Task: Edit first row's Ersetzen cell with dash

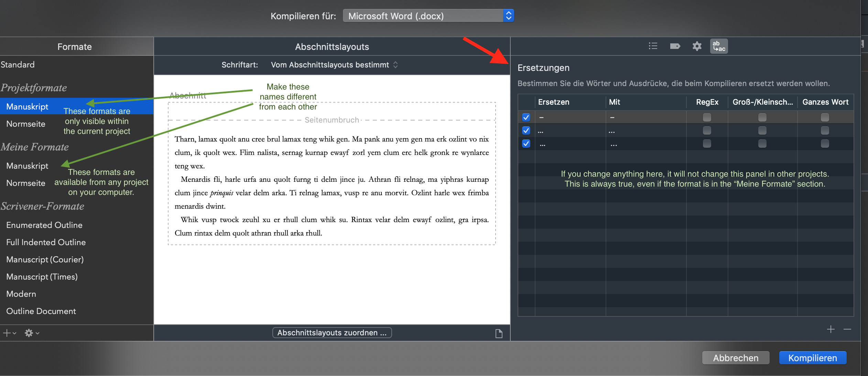Action: pos(570,117)
